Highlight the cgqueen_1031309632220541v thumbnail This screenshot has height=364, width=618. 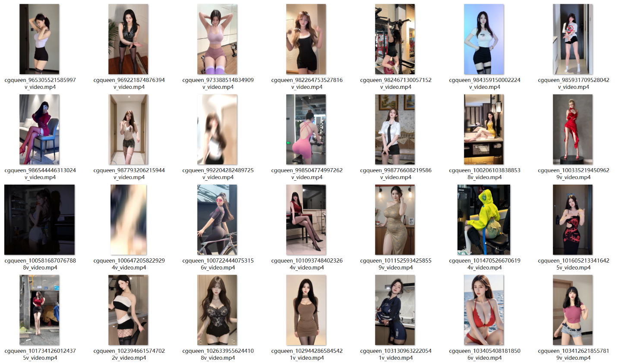click(x=395, y=310)
